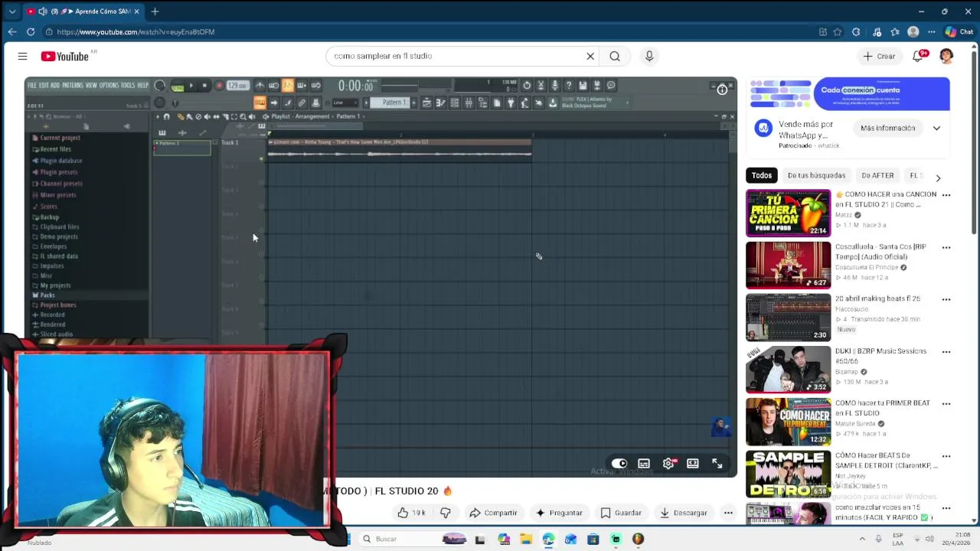Open options for Cosculluela video
The height and width of the screenshot is (551, 980).
pos(946,247)
